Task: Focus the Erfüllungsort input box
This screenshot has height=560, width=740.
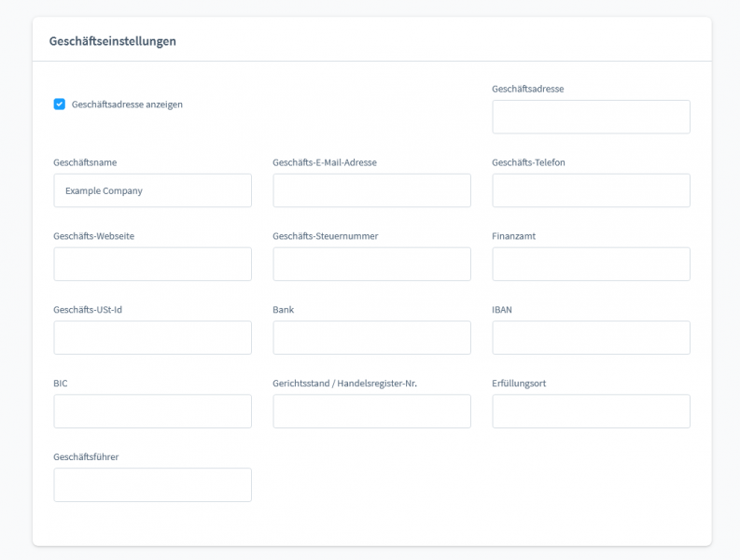Action: [x=591, y=412]
